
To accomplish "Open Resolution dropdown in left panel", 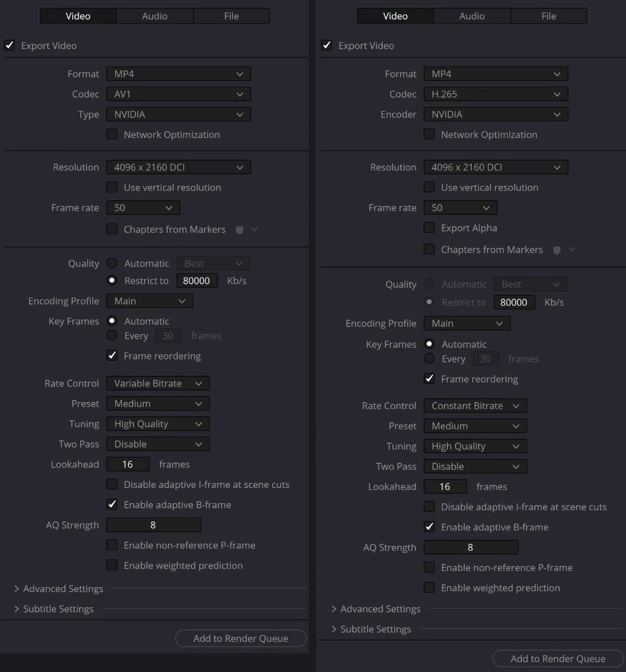I will (x=179, y=167).
